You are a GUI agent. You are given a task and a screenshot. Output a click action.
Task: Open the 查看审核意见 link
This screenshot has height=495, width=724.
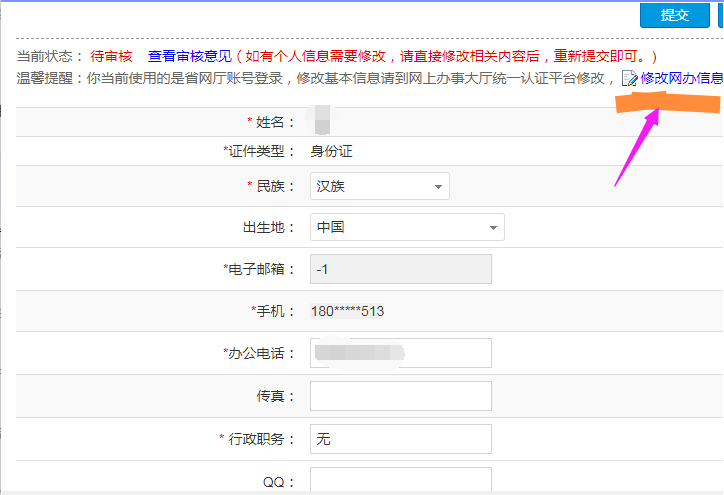[x=189, y=56]
